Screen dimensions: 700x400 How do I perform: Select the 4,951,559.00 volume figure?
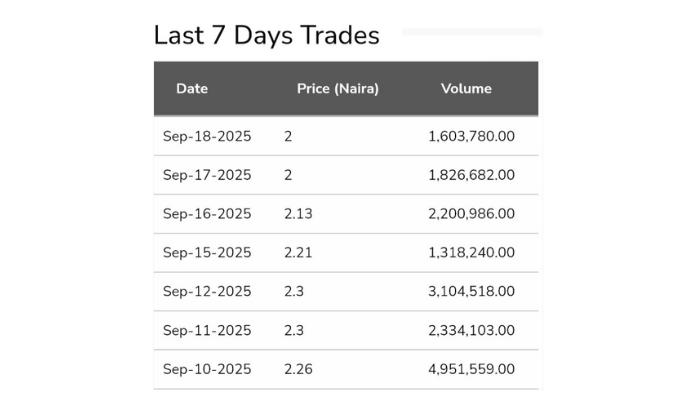tap(471, 370)
